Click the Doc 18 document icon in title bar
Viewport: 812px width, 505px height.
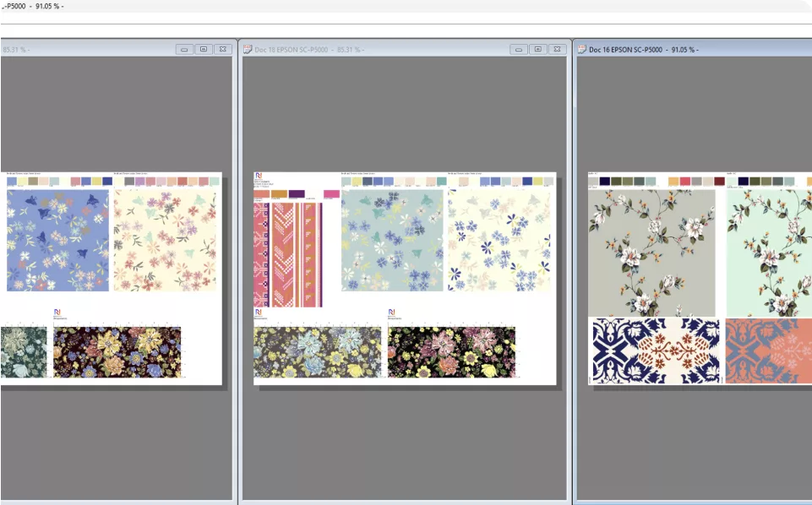(x=248, y=50)
